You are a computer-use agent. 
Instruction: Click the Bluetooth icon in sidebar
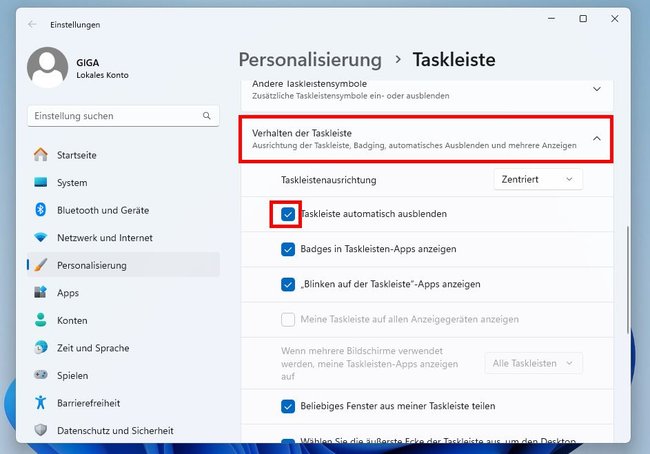[41, 210]
